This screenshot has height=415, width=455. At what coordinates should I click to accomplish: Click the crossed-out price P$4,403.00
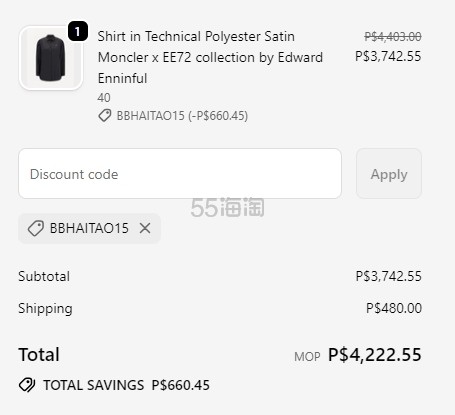click(x=393, y=36)
